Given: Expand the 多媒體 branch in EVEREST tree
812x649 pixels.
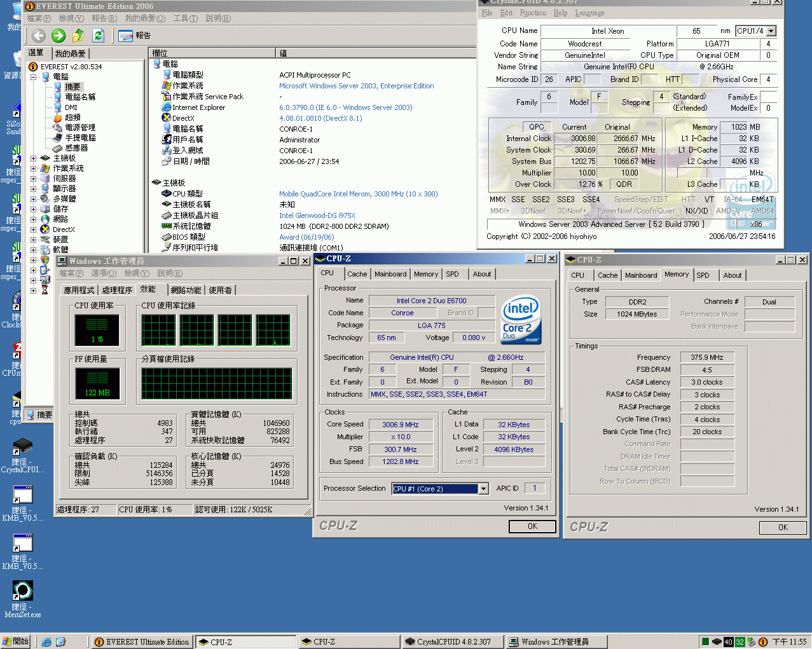Looking at the screenshot, I should click(34, 199).
